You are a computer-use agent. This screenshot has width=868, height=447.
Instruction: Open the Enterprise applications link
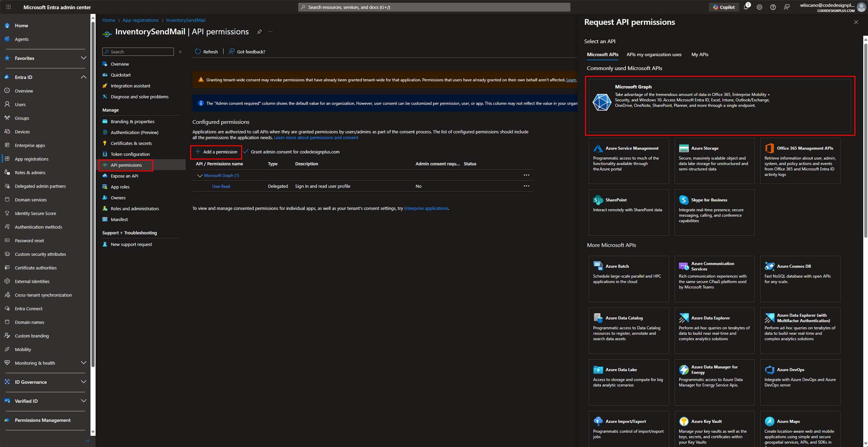tap(426, 208)
